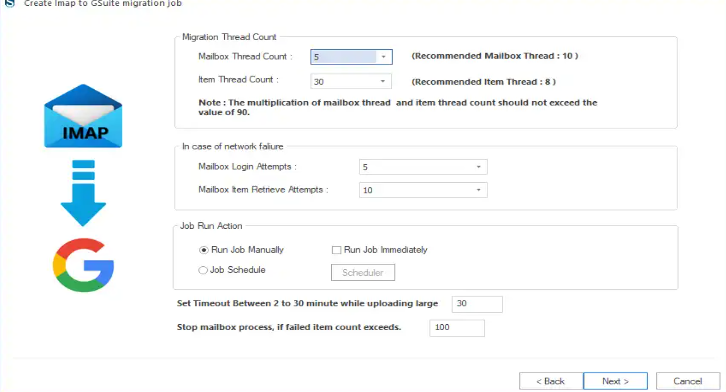Open the Item Thread Count dropdown
This screenshot has width=726, height=392.
point(351,81)
